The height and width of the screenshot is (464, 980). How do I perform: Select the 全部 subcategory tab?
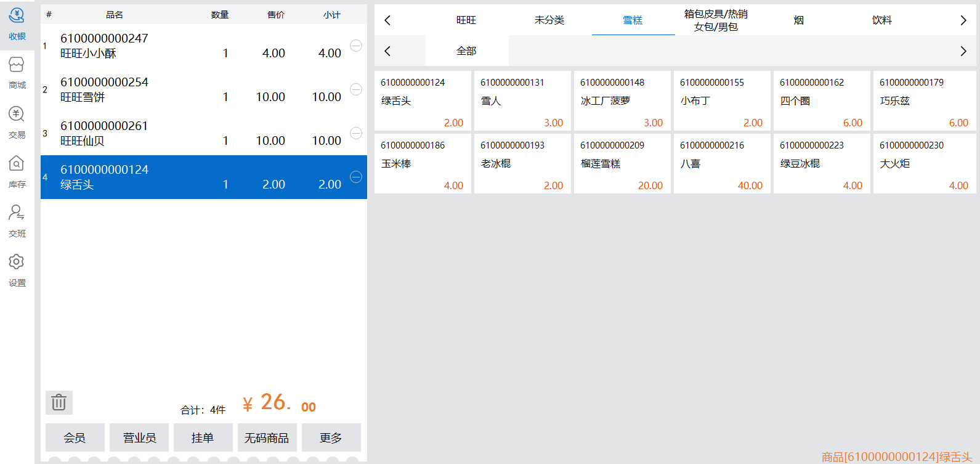(x=466, y=51)
